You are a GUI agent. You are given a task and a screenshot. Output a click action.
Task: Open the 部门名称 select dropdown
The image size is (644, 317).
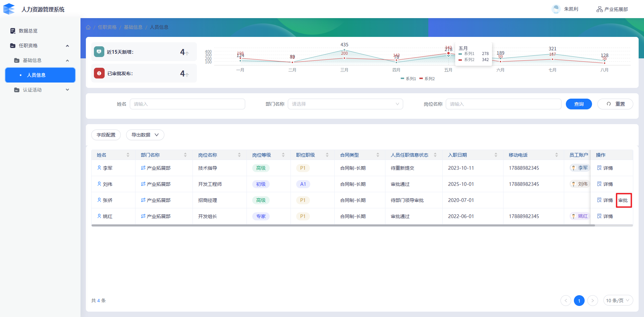coord(345,104)
